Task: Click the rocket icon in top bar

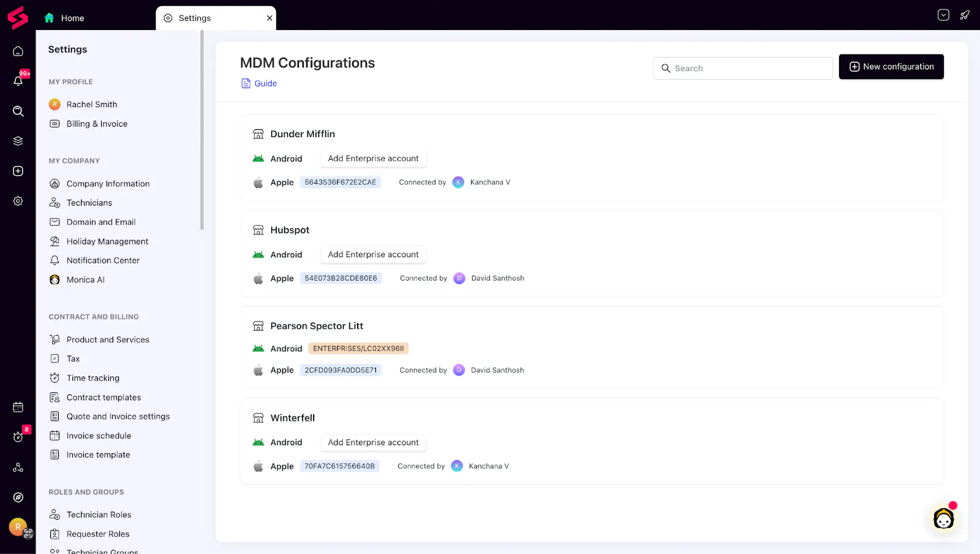Action: click(965, 15)
